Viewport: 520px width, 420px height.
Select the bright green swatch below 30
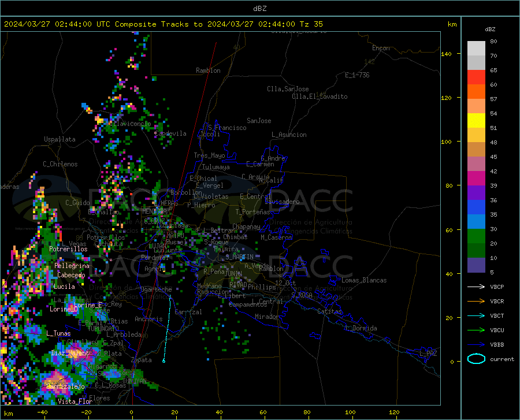coord(476,236)
